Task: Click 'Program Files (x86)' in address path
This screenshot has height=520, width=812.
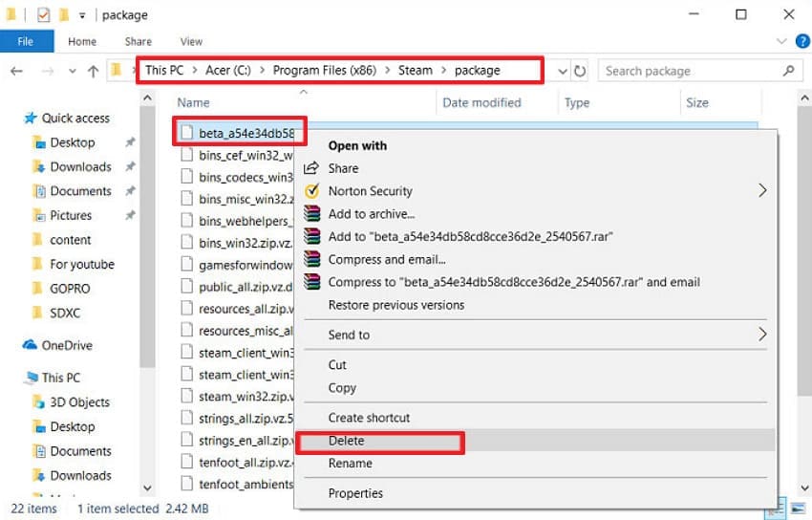Action: 325,70
